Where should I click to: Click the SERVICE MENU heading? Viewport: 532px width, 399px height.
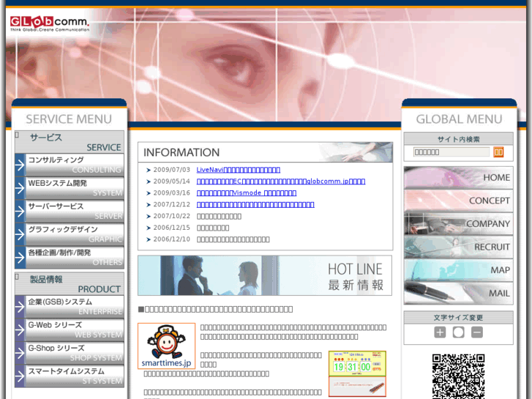[69, 119]
